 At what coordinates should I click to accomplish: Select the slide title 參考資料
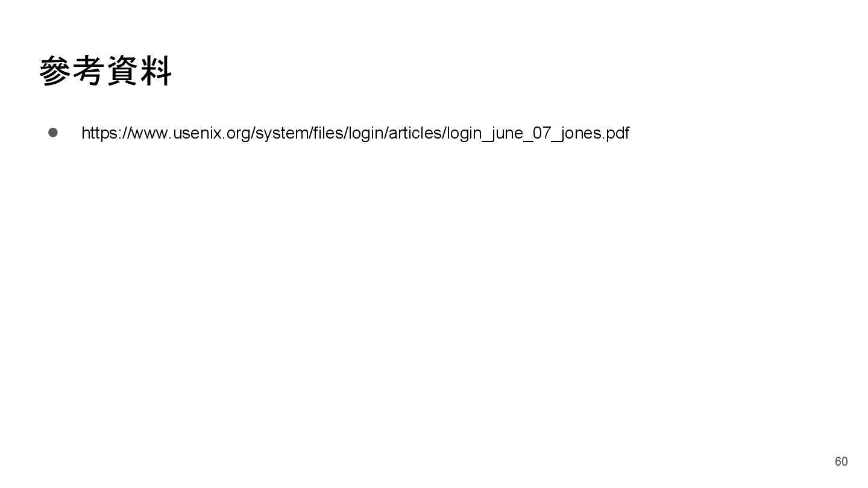pyautogui.click(x=105, y=71)
